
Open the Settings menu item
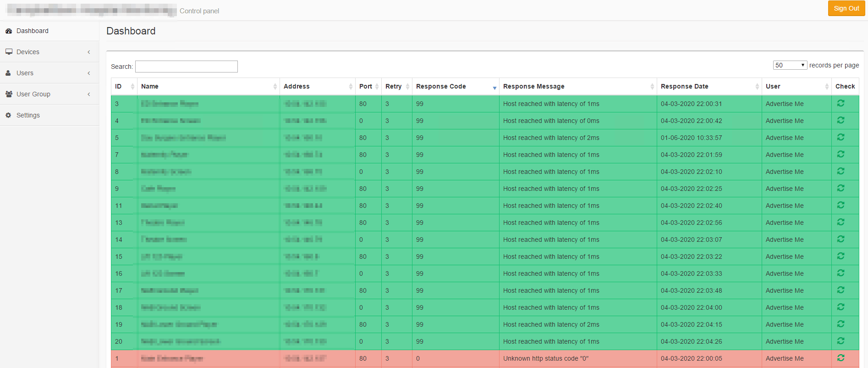(x=28, y=115)
